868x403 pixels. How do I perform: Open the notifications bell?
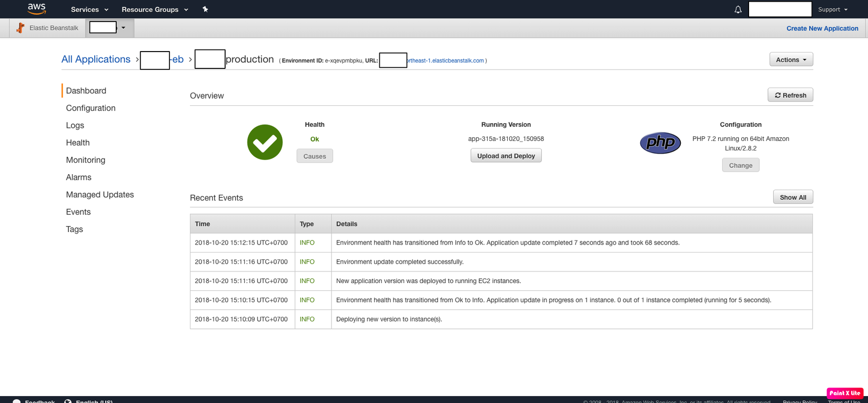click(738, 9)
